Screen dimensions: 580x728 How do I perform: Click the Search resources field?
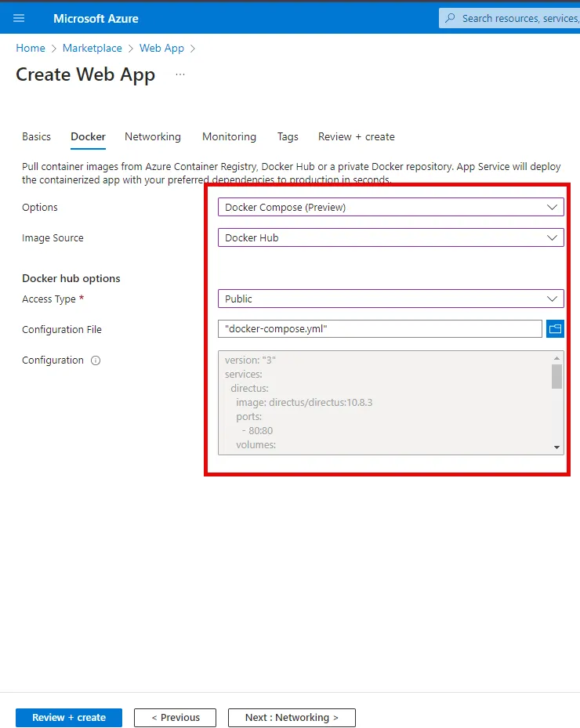(517, 18)
